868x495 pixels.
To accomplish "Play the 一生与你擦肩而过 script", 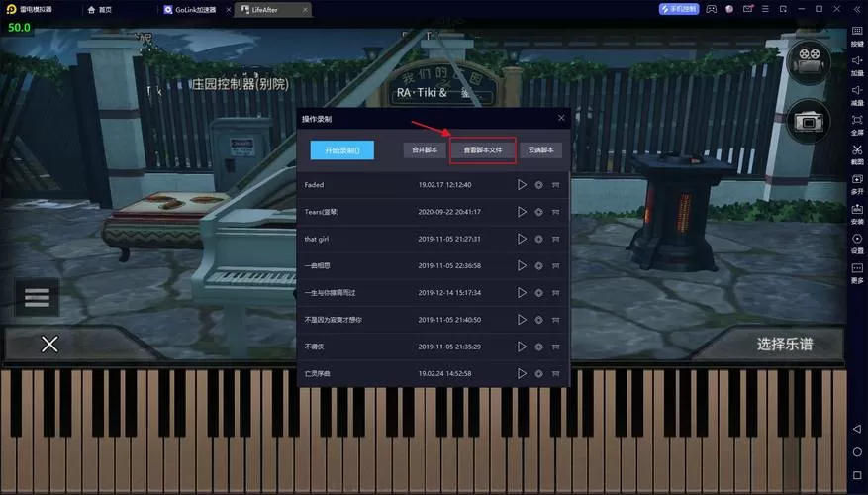I will pyautogui.click(x=522, y=292).
